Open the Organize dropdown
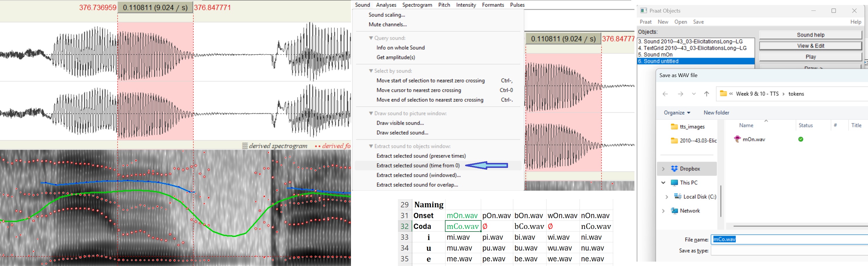The width and height of the screenshot is (868, 266). [676, 113]
